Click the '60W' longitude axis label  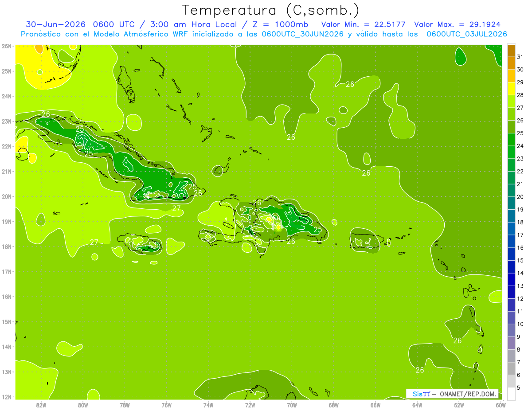(x=501, y=404)
